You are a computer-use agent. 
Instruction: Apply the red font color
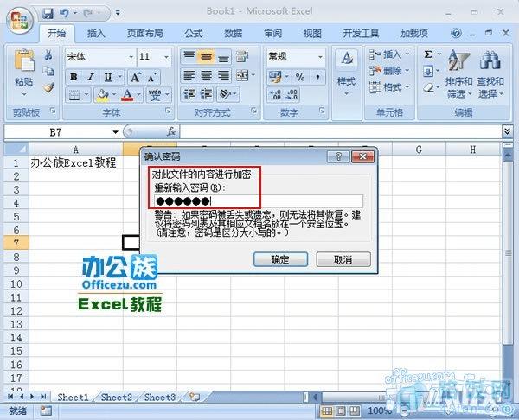tap(127, 95)
